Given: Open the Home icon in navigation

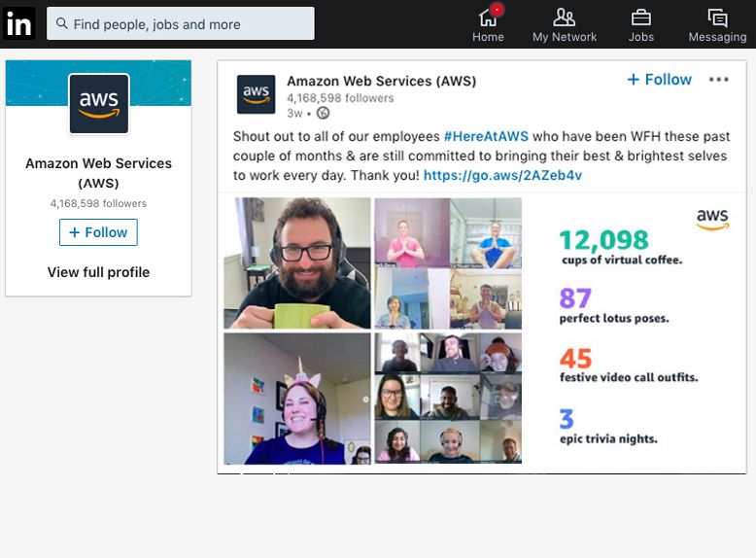Looking at the screenshot, I should click(x=488, y=17).
